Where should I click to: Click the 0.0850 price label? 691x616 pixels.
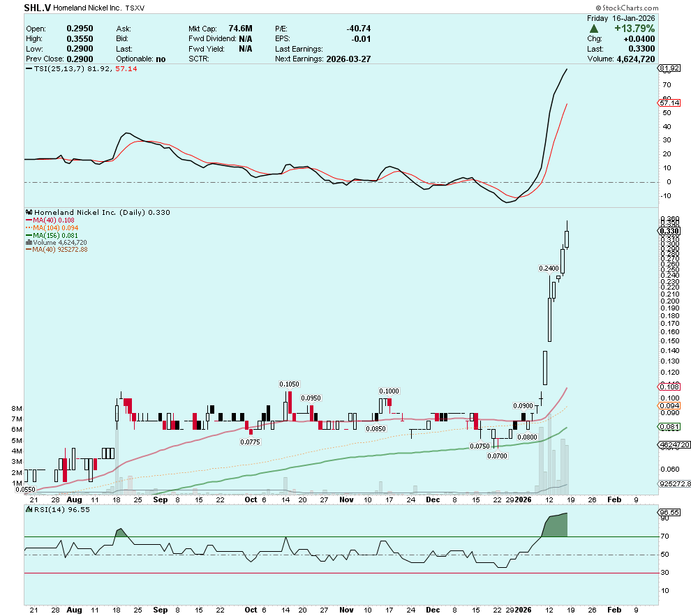376,428
